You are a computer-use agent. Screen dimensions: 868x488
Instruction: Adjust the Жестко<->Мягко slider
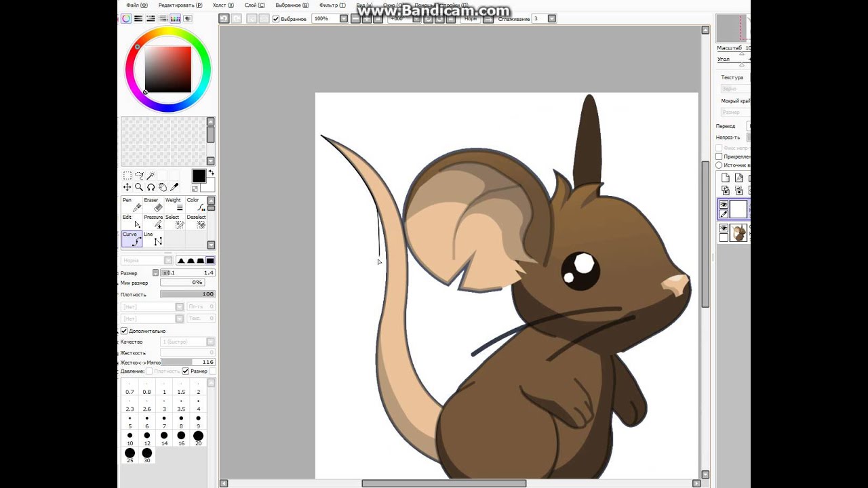[x=187, y=363]
